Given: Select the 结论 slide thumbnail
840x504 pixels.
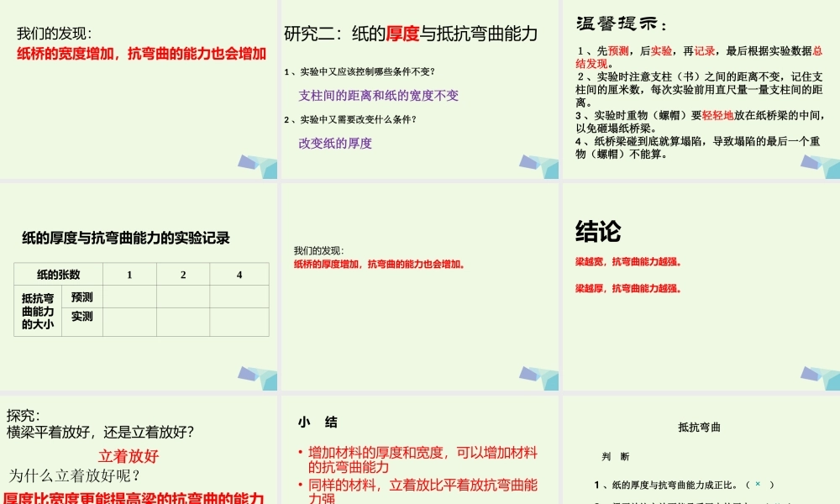Looking at the screenshot, I should coord(701,287).
